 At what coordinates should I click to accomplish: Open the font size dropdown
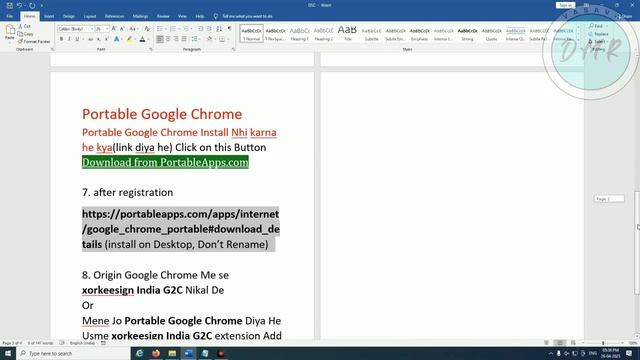click(x=107, y=29)
